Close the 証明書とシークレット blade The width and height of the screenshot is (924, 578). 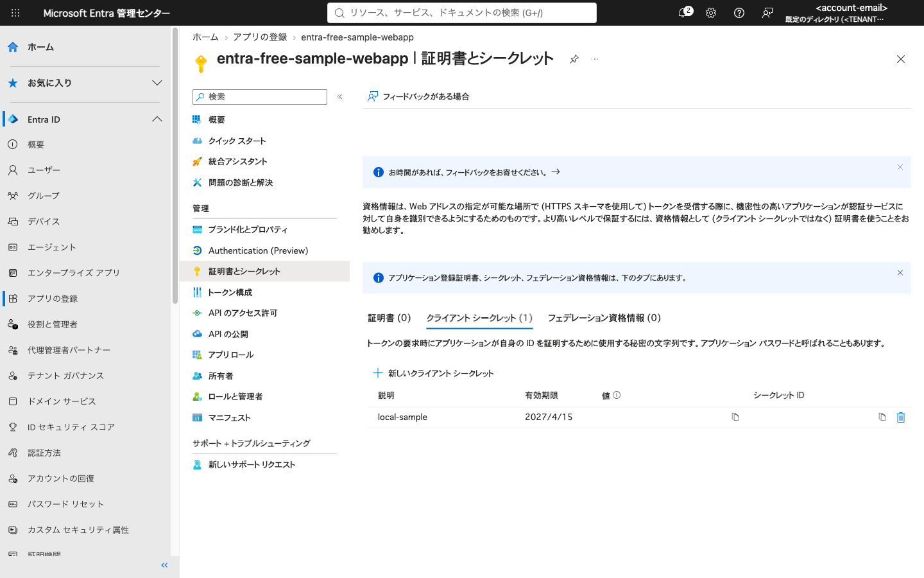click(x=901, y=59)
